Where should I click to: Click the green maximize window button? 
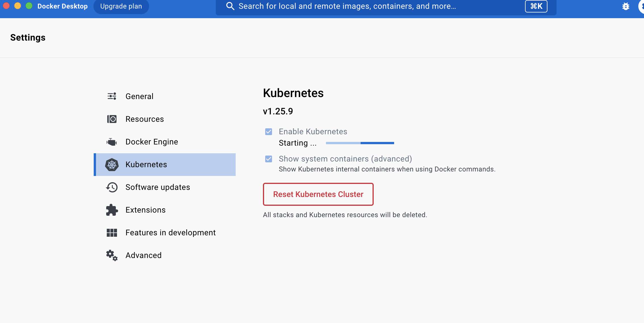click(x=29, y=6)
